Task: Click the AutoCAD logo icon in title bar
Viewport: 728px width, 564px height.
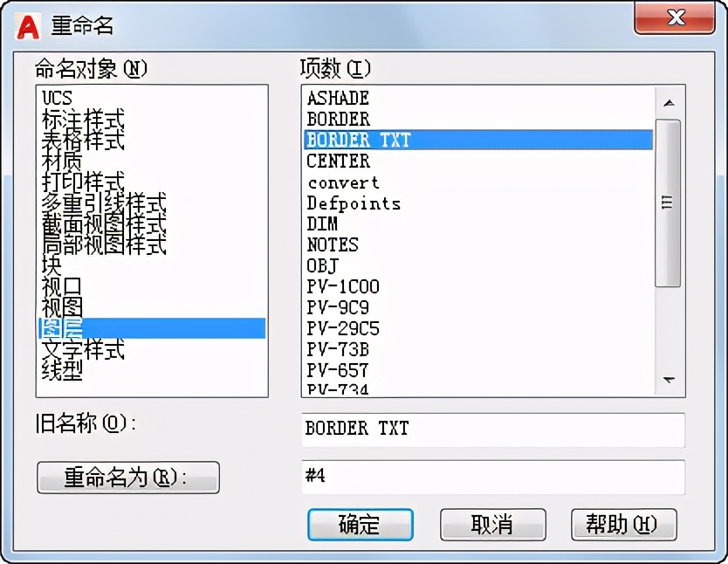Action: point(28,26)
